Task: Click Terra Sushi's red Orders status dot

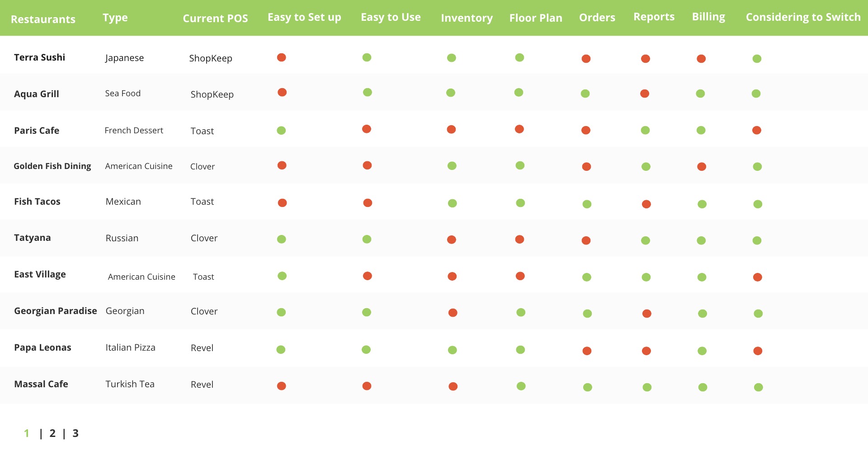Action: click(586, 59)
